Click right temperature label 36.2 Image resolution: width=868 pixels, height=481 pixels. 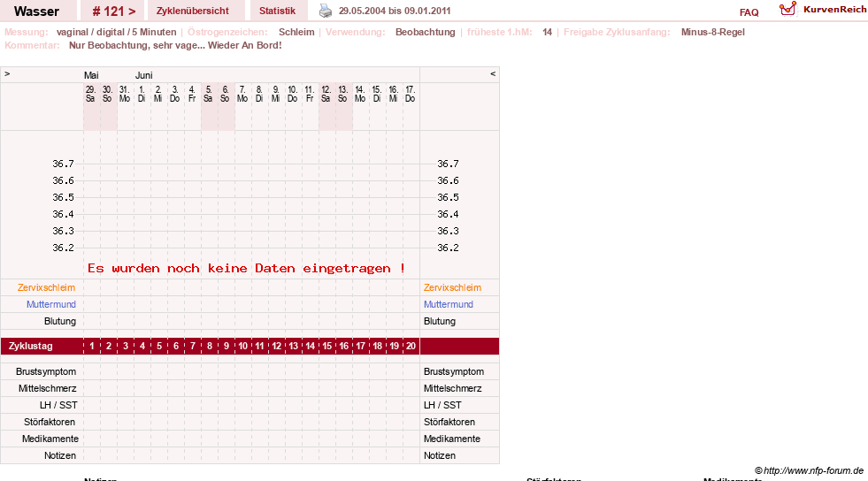448,248
